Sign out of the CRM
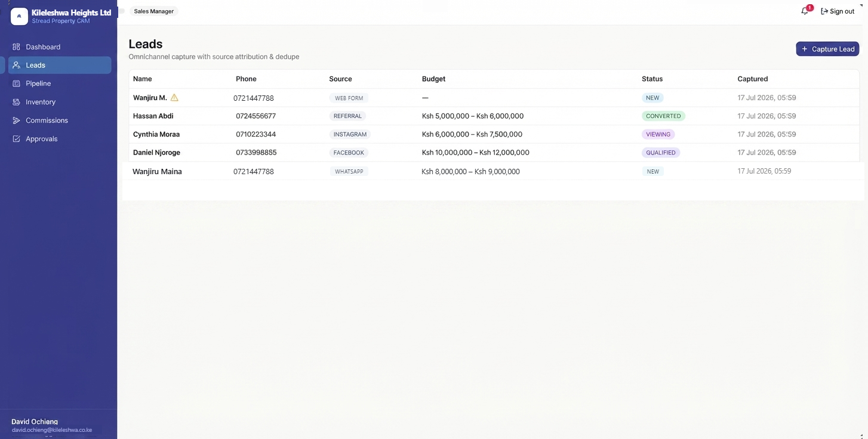This screenshot has width=868, height=439. [838, 11]
